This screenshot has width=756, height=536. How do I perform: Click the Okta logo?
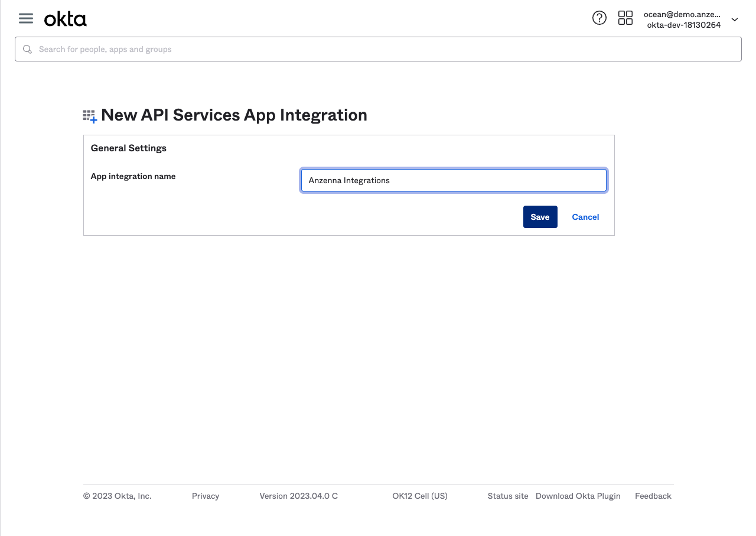(x=66, y=20)
